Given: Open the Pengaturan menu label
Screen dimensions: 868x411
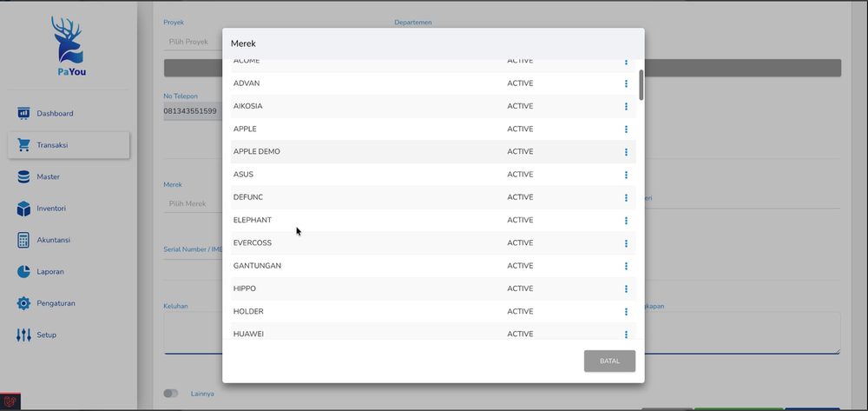Looking at the screenshot, I should (56, 303).
